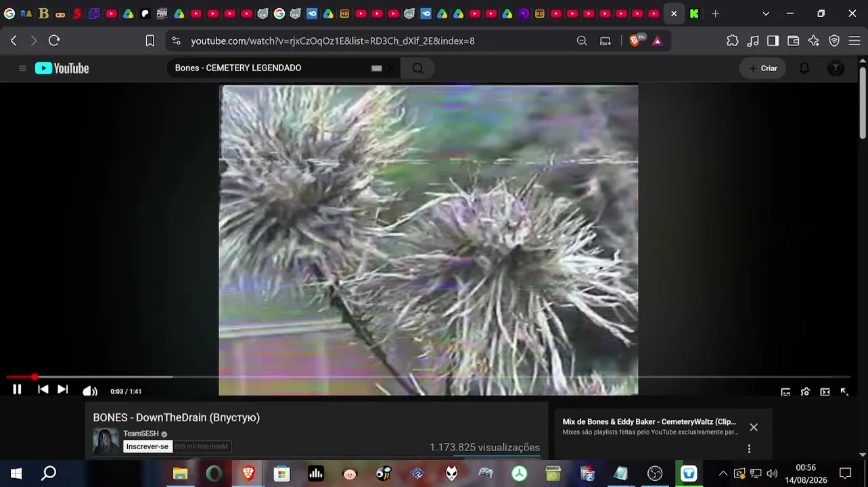Click the video progress bar scrubber

(35, 377)
